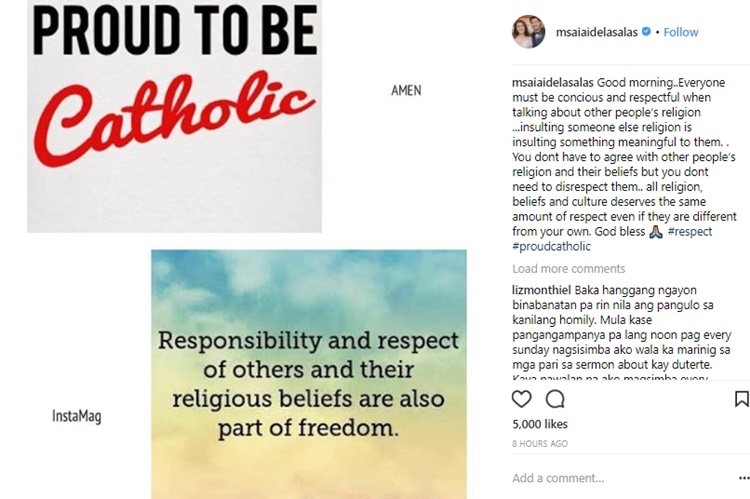Click the AMEN label
This screenshot has height=499, width=750.
pos(406,90)
